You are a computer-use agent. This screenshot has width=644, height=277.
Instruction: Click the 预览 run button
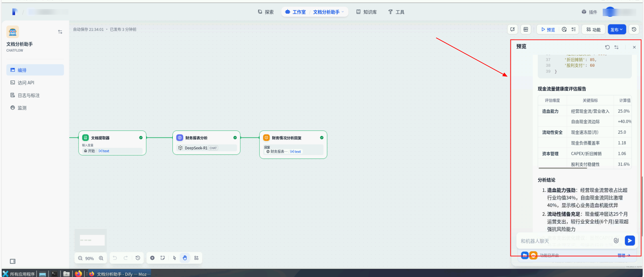pyautogui.click(x=548, y=30)
